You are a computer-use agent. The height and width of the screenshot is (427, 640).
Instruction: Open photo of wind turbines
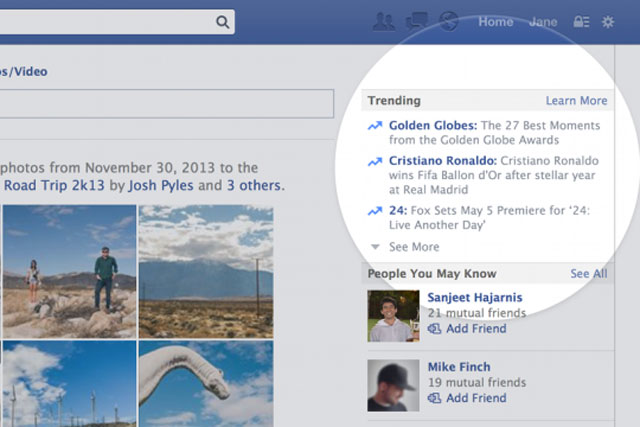69,384
